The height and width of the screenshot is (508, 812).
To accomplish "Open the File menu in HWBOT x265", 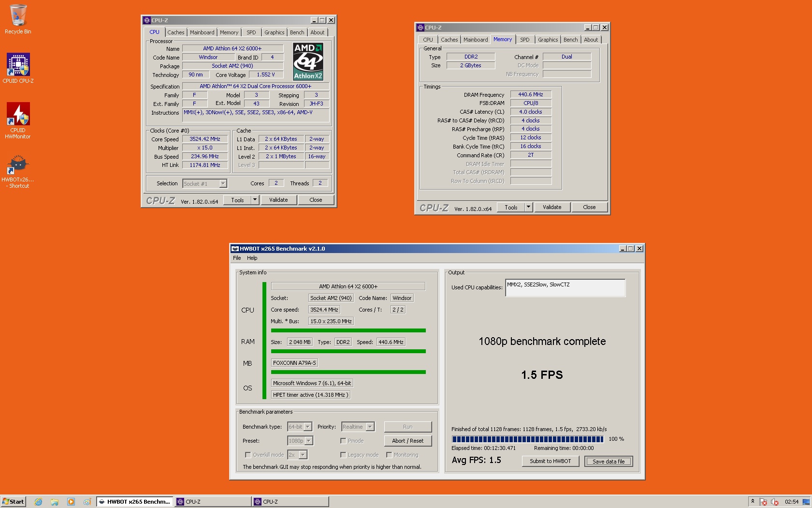I will 237,258.
